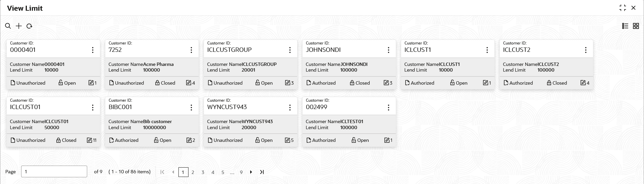Screen dimensions: 644x184
Task: Select page 5 in pagination
Action: click(223, 172)
